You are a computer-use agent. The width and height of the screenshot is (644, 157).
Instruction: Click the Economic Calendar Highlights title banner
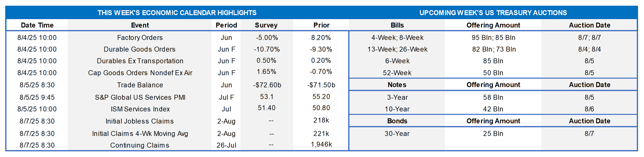tap(177, 13)
